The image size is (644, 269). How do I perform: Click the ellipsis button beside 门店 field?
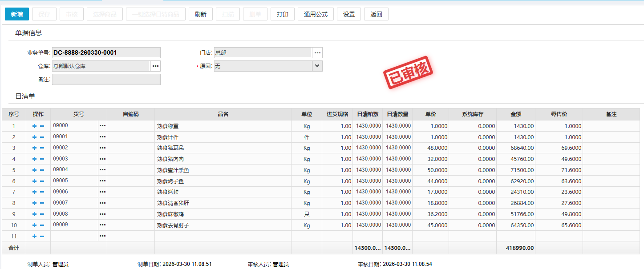click(317, 53)
